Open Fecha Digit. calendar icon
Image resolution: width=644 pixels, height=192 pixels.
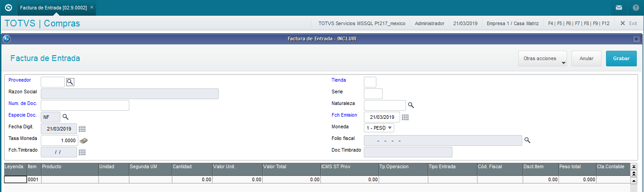tap(82, 129)
